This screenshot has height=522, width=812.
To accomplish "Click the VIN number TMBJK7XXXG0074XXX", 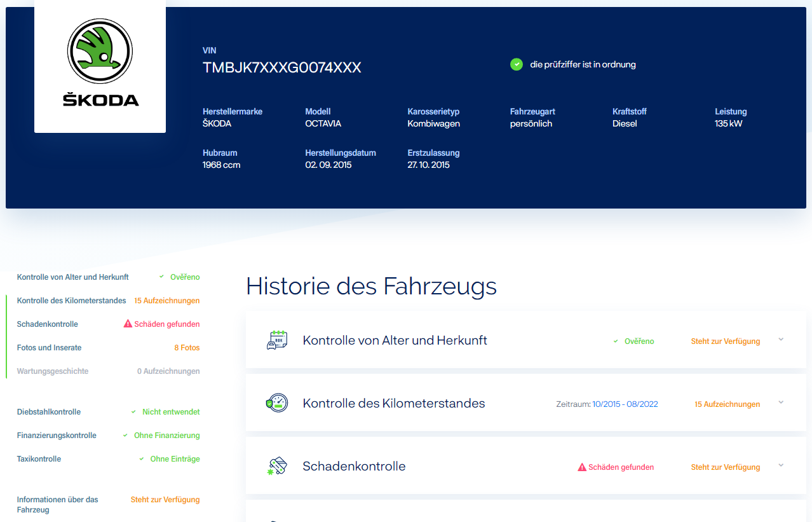I will [x=282, y=68].
